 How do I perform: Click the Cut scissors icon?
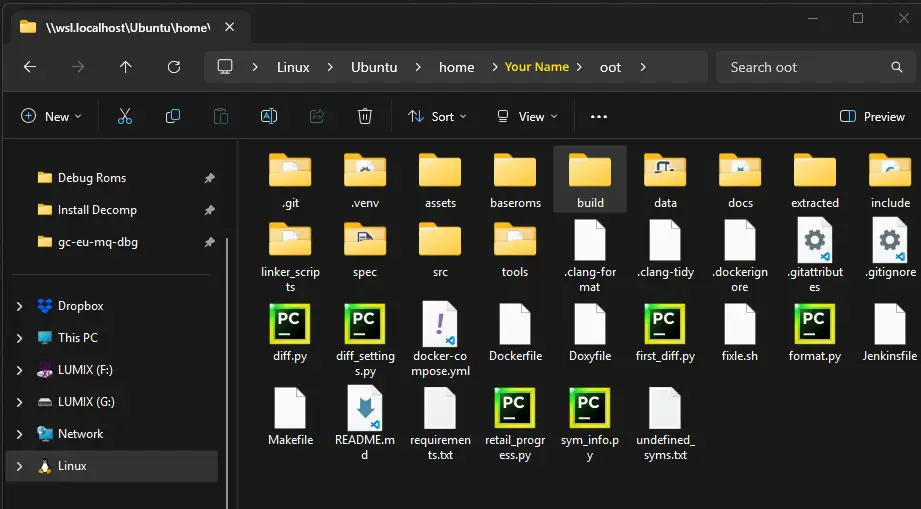[125, 116]
